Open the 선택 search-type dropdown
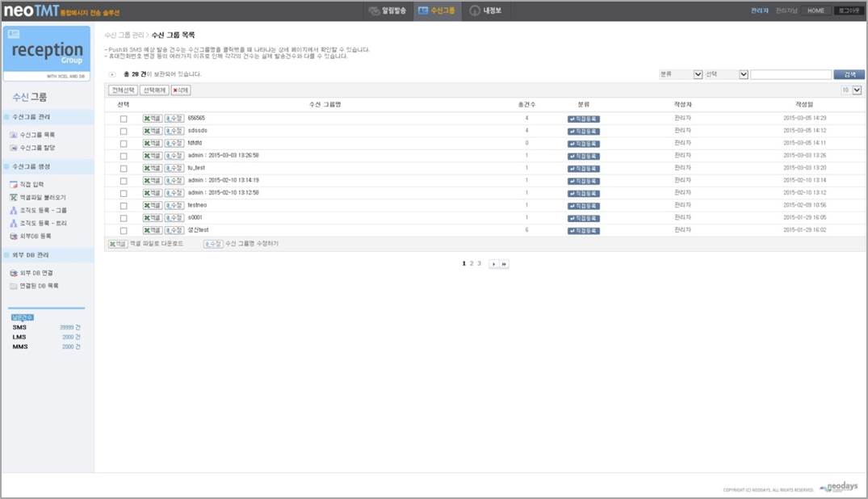 pyautogui.click(x=726, y=74)
